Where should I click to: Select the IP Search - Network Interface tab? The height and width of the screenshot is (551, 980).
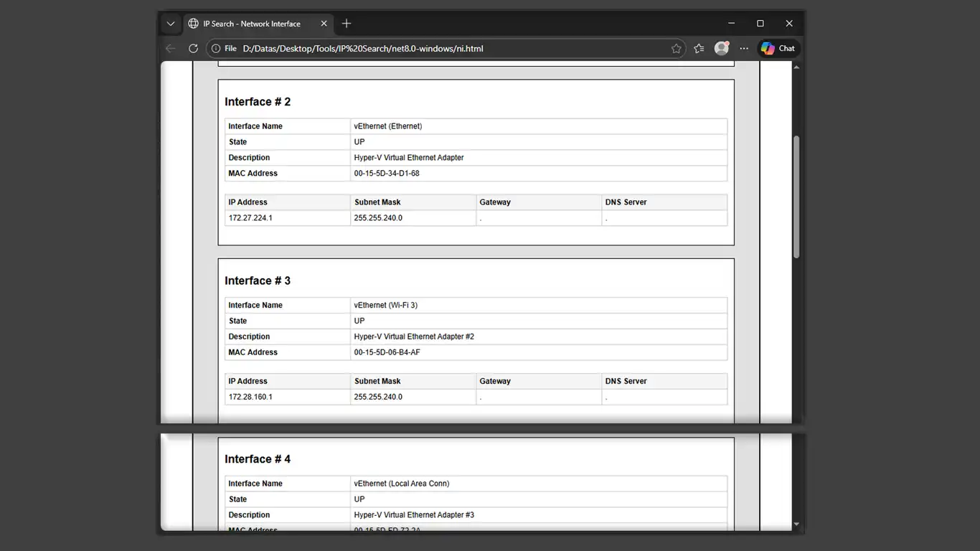258,24
